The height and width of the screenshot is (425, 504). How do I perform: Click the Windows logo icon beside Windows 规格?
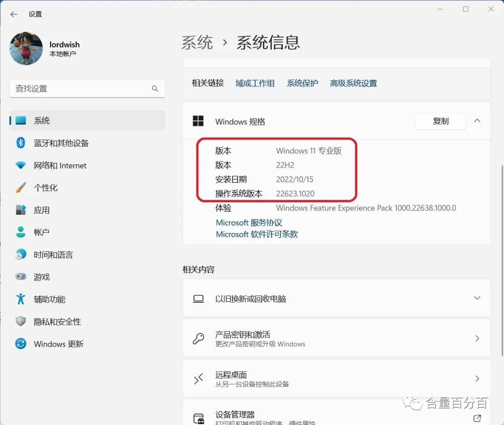tap(198, 121)
